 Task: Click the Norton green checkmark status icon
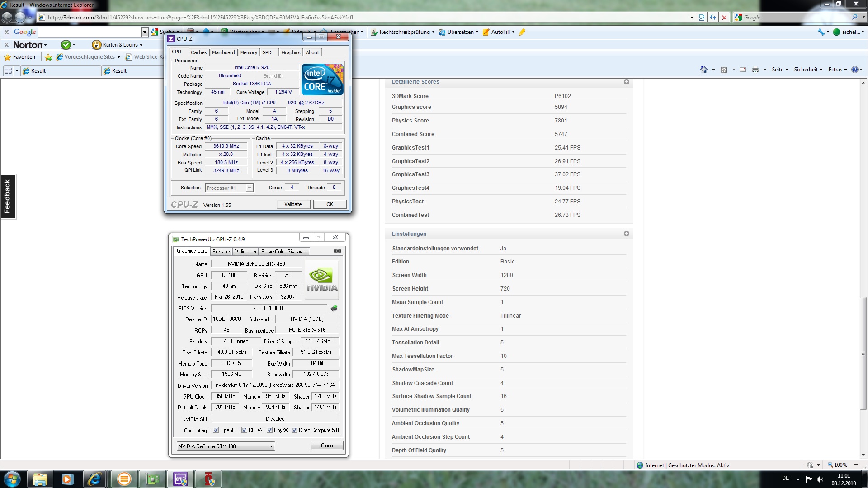pos(66,45)
